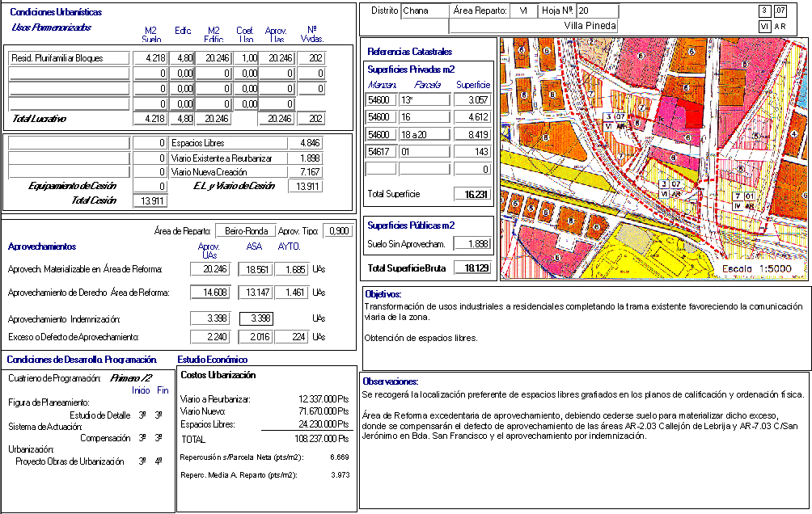Click the Total Cesión value field
The height and width of the screenshot is (514, 812).
[150, 200]
